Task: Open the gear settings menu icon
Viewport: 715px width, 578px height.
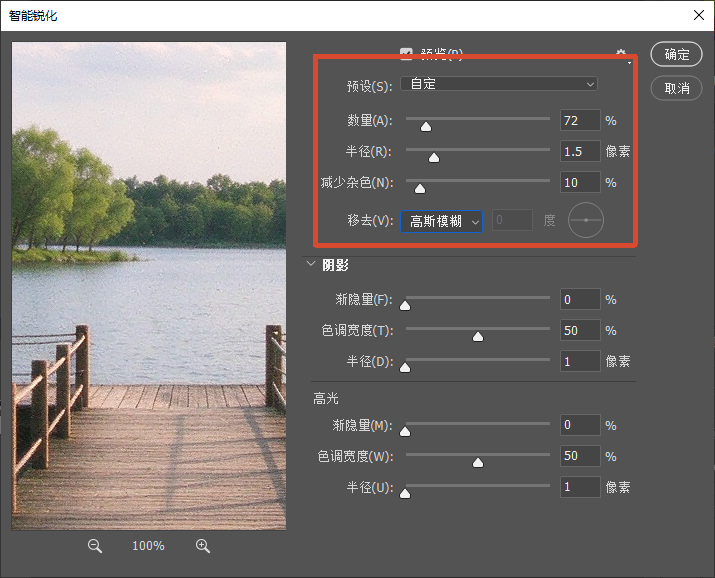Action: tap(621, 53)
